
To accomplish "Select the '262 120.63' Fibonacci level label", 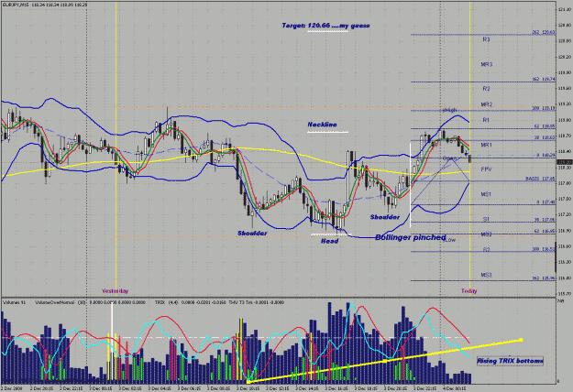I will [x=544, y=32].
